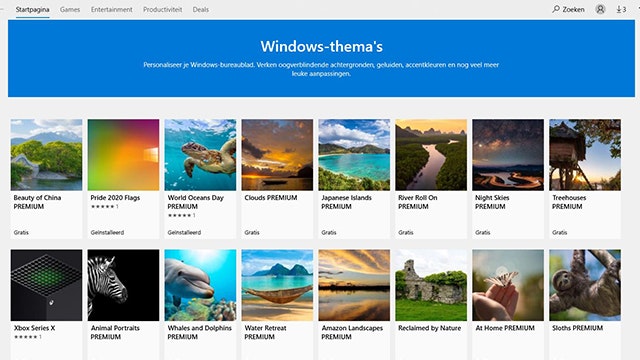The image size is (640, 360).
Task: Open the user account profile icon
Action: coord(600,9)
